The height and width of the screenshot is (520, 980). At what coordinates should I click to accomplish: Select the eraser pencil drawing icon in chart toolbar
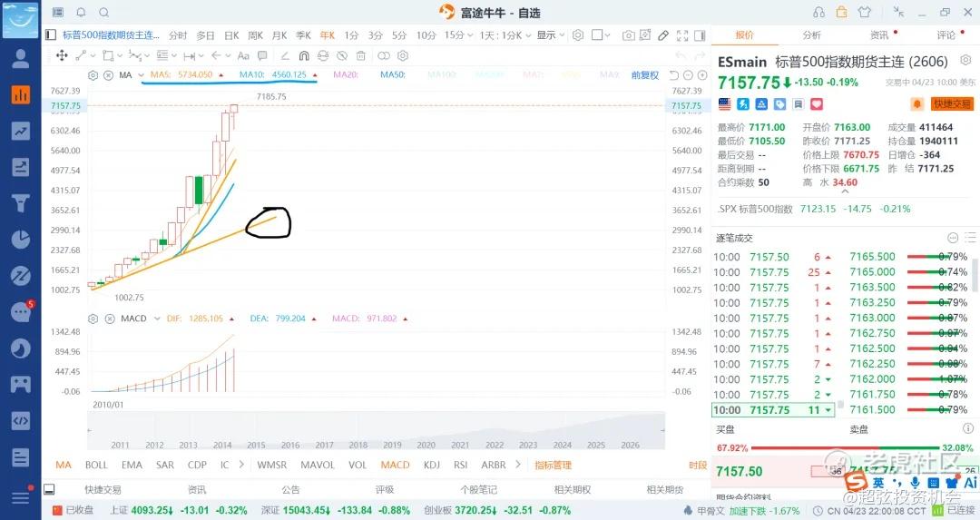click(663, 35)
